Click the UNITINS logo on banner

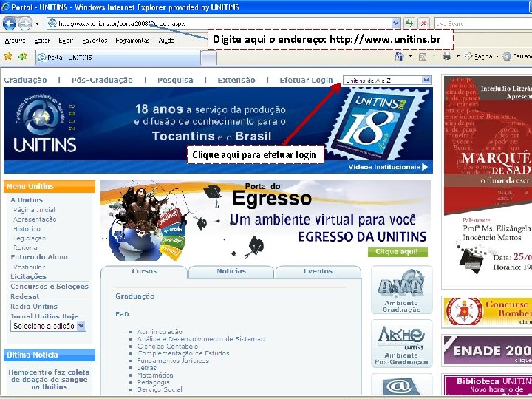pyautogui.click(x=45, y=125)
